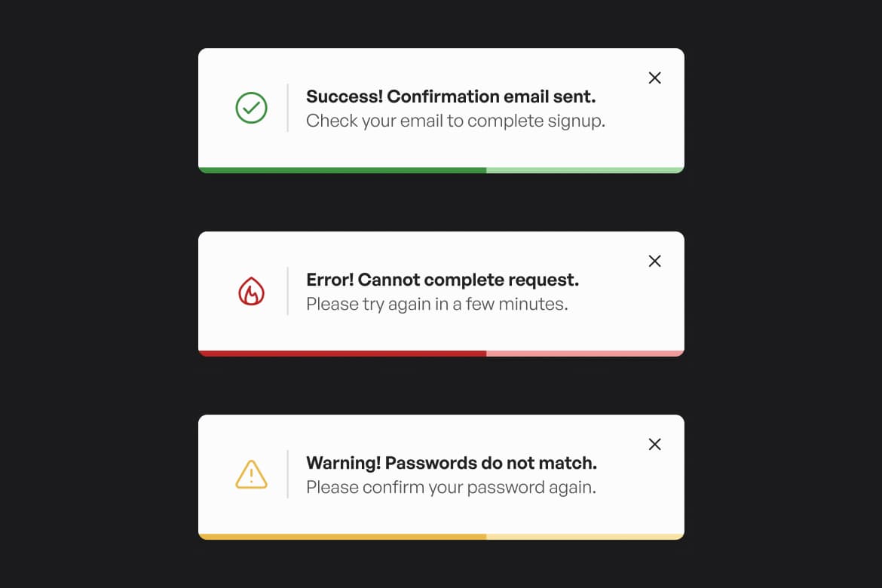The image size is (882, 588).
Task: Click the 'Error! Cannot complete request.' heading
Action: click(x=443, y=280)
